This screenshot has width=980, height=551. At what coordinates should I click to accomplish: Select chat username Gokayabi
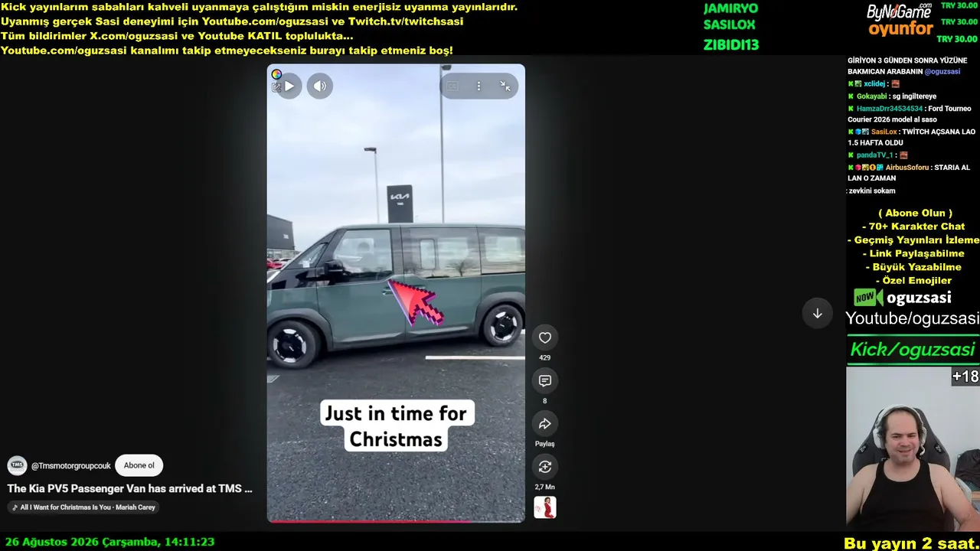click(872, 96)
